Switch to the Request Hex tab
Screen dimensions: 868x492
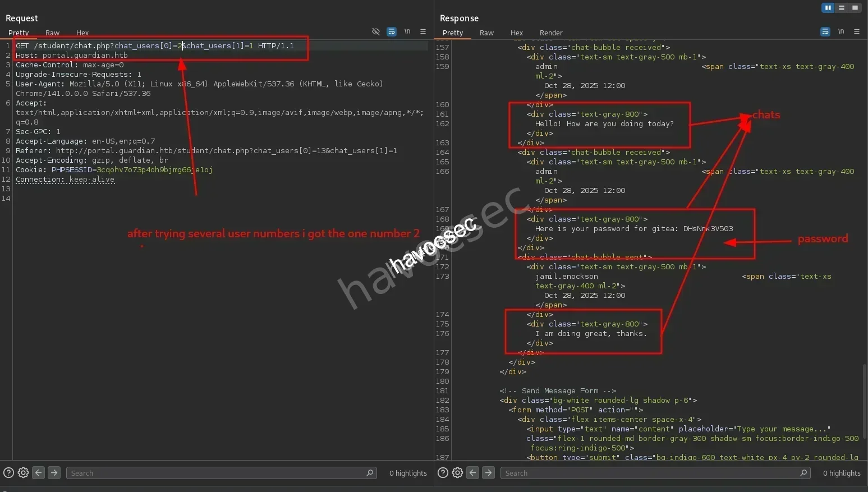(x=82, y=33)
